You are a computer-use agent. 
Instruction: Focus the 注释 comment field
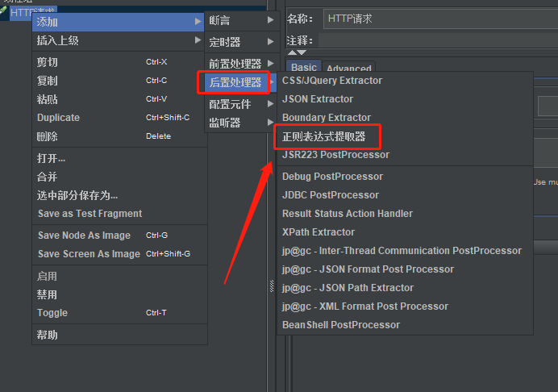click(438, 40)
